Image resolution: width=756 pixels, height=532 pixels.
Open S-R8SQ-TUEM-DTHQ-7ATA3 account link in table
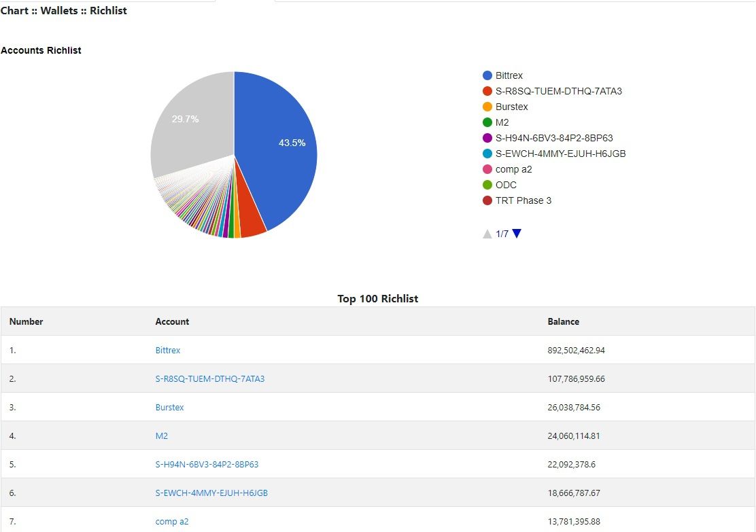point(209,378)
